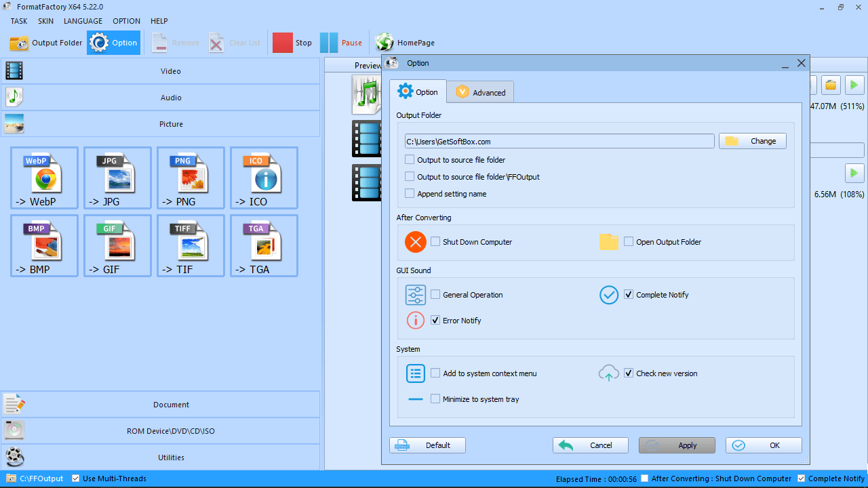The height and width of the screenshot is (488, 868).
Task: Click the yellow folder button in the task list
Action: [x=831, y=85]
